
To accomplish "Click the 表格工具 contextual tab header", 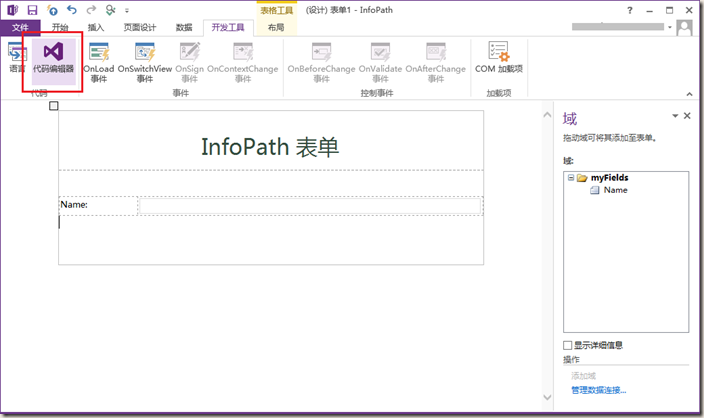I will [277, 10].
